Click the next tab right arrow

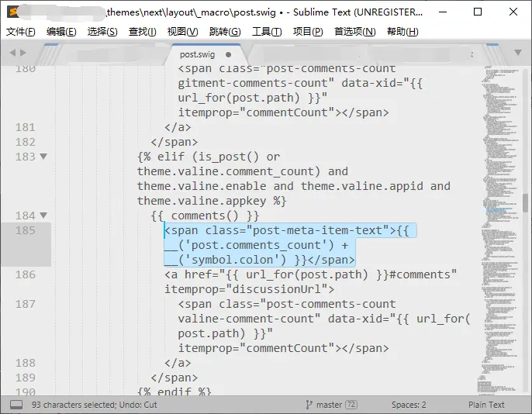click(24, 53)
